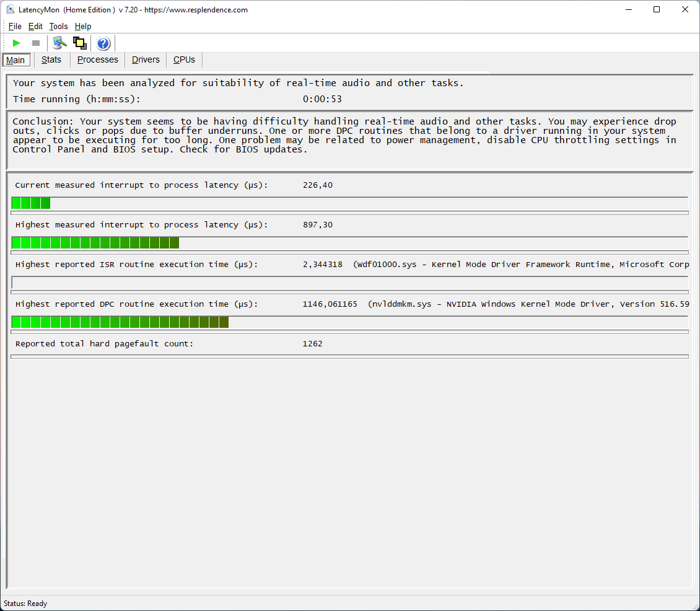The height and width of the screenshot is (611, 700).
Task: Click the hard pagefault count value 1262
Action: 312,344
